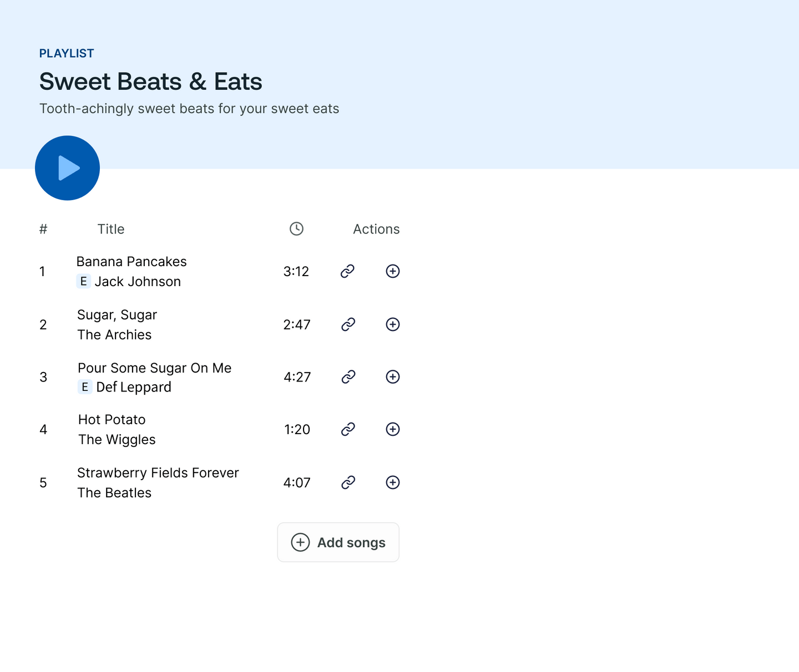Click the Title column header

tap(111, 230)
